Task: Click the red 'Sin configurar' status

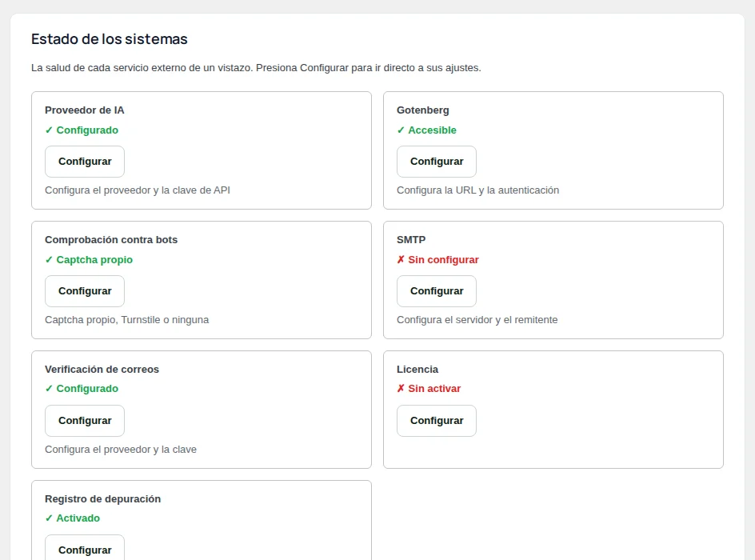Action: (437, 259)
